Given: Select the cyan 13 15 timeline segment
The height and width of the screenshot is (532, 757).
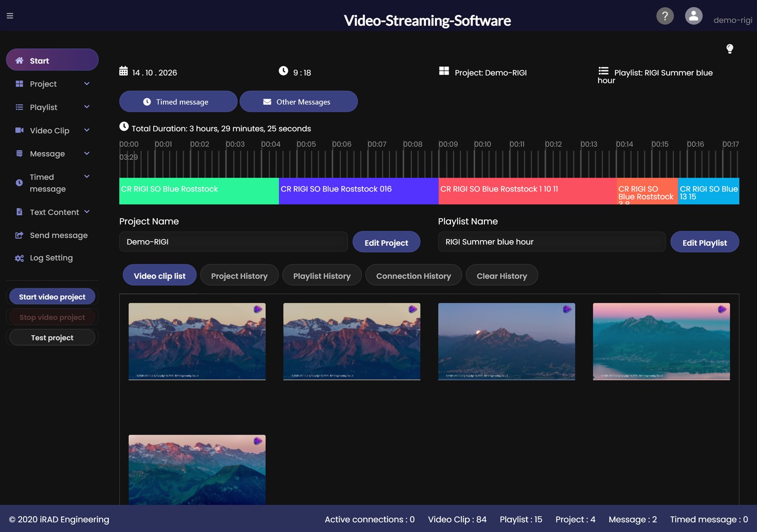Looking at the screenshot, I should [709, 191].
